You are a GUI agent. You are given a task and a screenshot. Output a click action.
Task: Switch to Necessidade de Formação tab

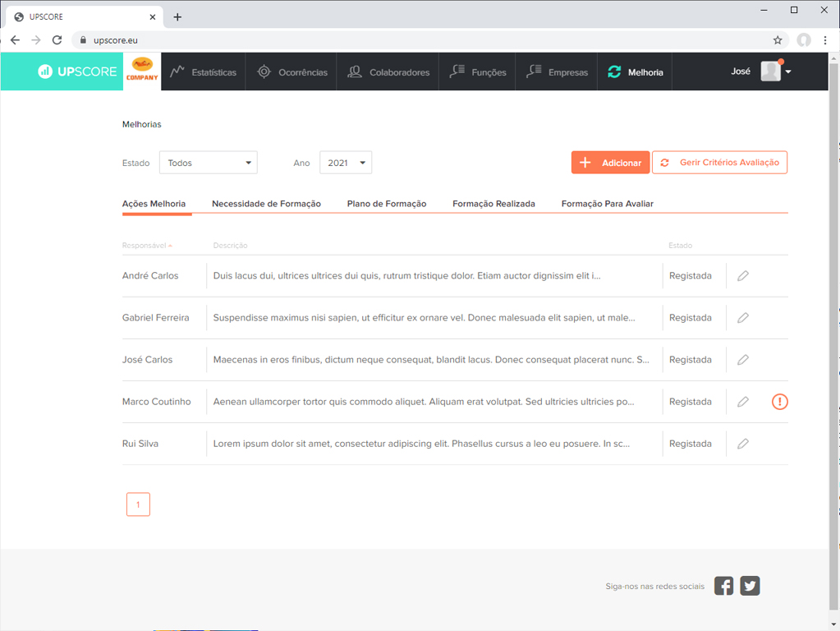click(x=266, y=204)
